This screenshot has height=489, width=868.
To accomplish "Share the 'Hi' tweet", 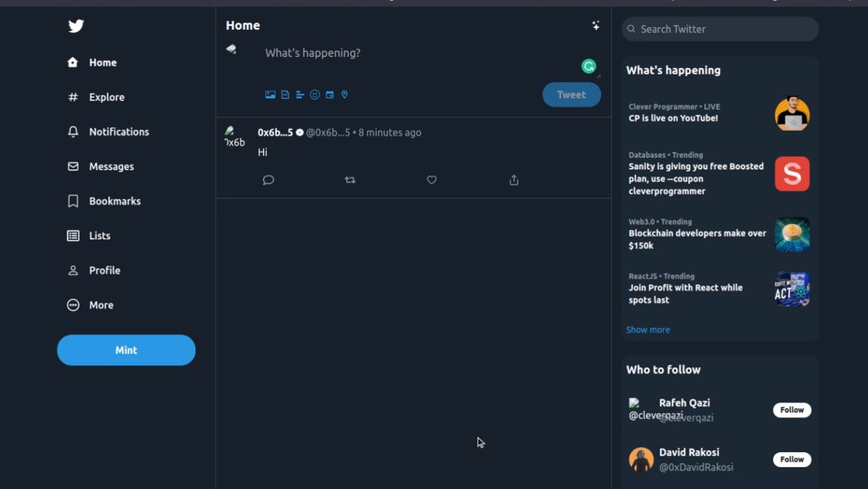I will coord(514,180).
